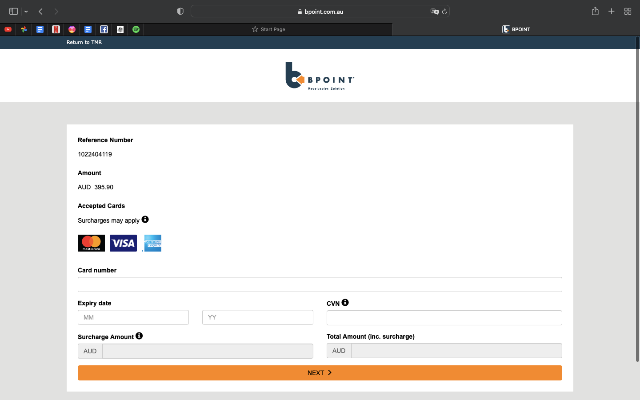640x400 pixels.
Task: Click the BPOINT logo
Action: [320, 76]
